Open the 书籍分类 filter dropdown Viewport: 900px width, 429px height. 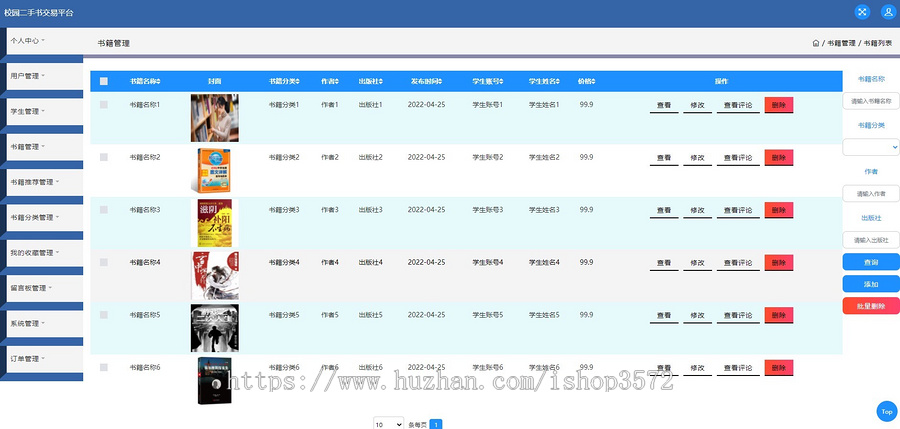(871, 147)
